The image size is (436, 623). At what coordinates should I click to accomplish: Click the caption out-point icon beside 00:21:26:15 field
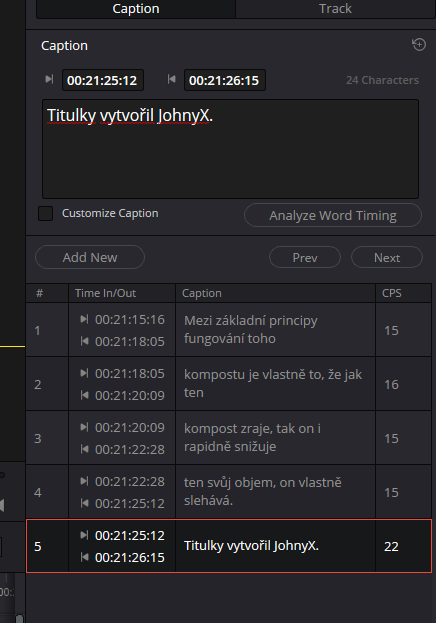click(171, 79)
